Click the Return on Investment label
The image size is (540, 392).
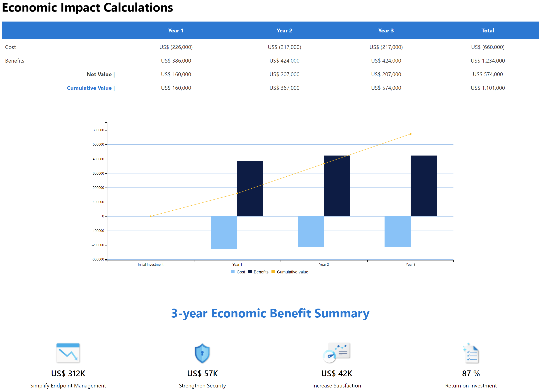pos(471,386)
